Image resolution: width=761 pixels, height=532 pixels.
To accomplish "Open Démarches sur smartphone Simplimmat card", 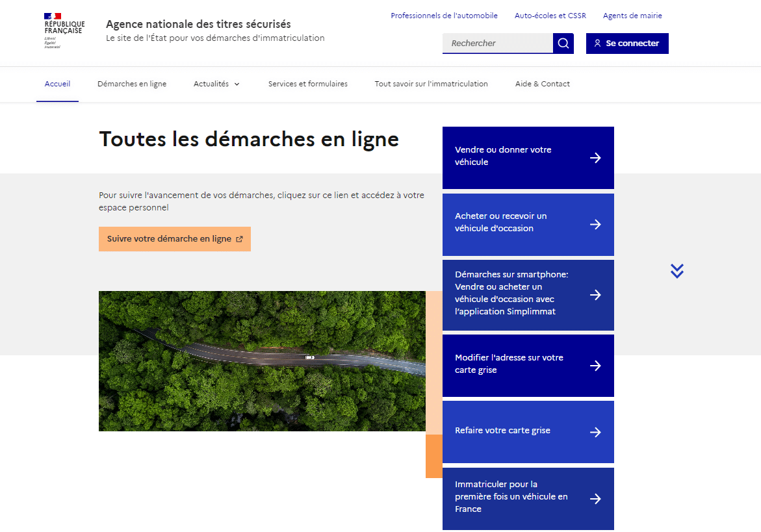I will point(528,295).
